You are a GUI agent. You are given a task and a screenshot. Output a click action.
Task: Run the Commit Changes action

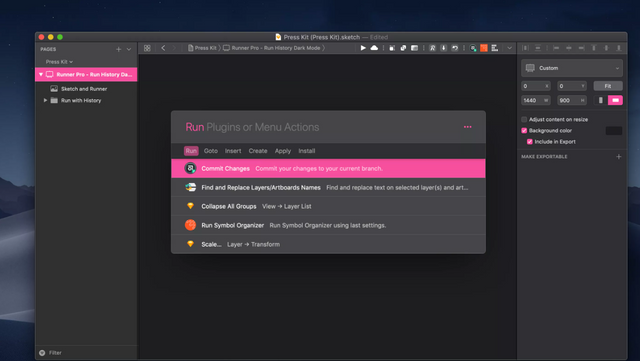[328, 168]
